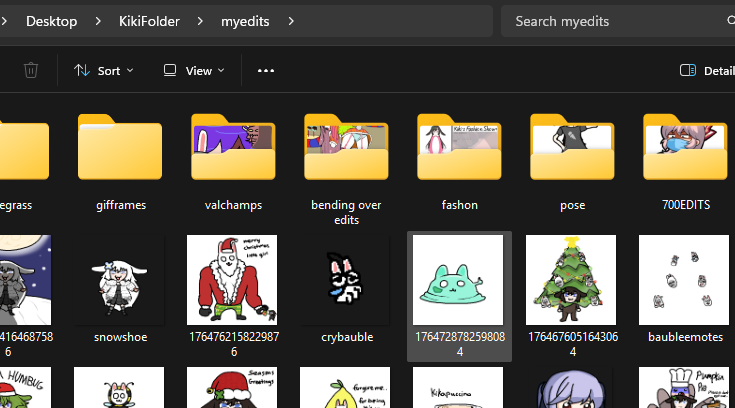Select the crybauble image thumbnail
The height and width of the screenshot is (408, 735).
pos(346,281)
